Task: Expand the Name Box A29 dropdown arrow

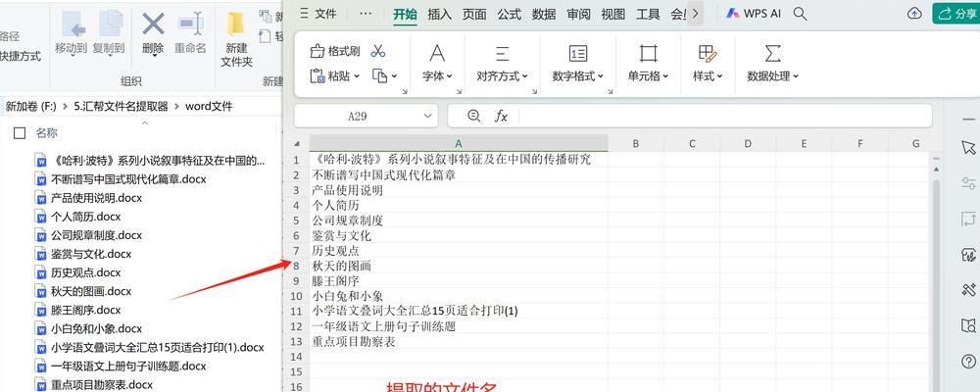Action: pyautogui.click(x=427, y=116)
